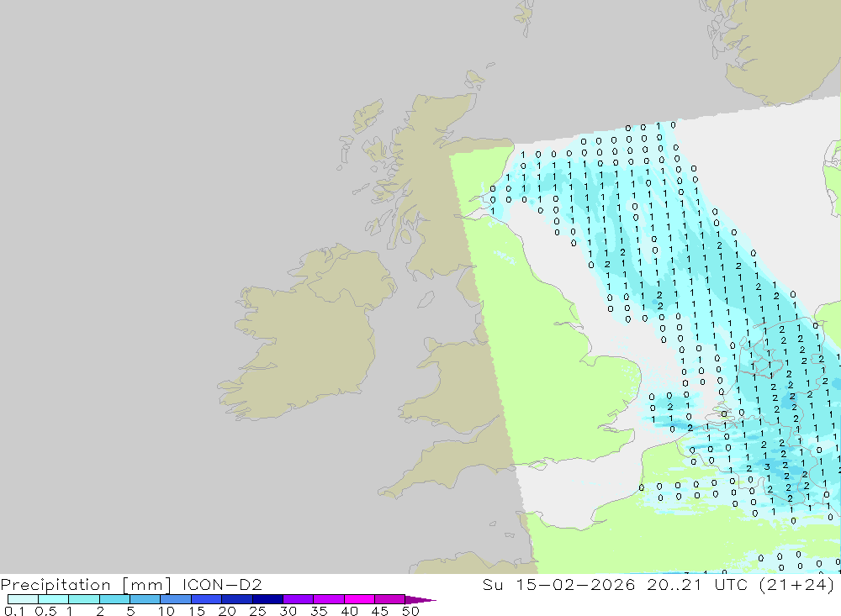Screen dimensions: 841x616
Task: Pick the legend swatch between 20 and 25
Action: click(236, 599)
